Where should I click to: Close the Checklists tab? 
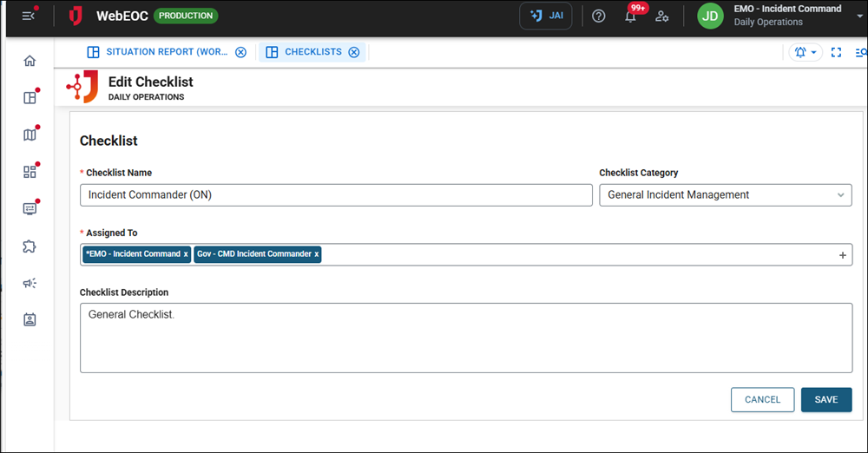(x=354, y=52)
